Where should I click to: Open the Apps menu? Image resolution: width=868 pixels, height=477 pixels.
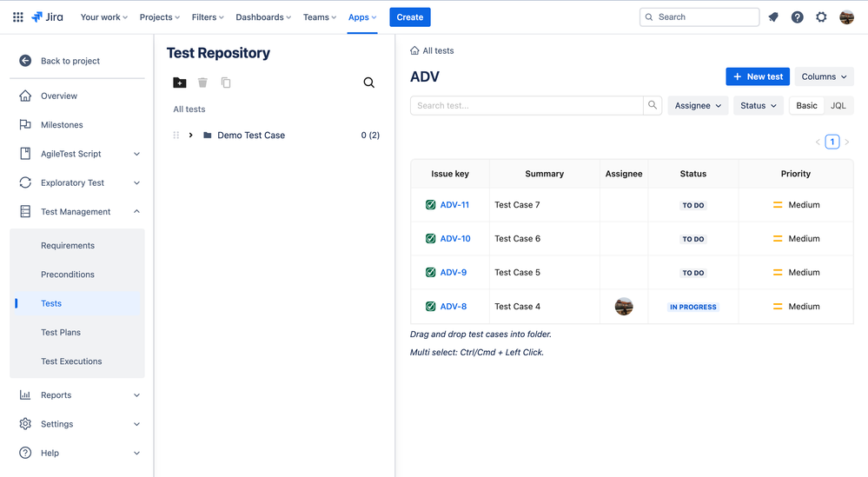click(362, 17)
